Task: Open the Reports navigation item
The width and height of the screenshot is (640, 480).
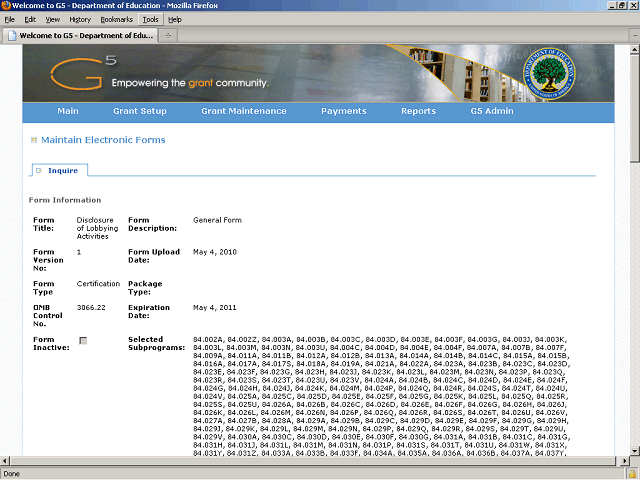Action: point(418,111)
